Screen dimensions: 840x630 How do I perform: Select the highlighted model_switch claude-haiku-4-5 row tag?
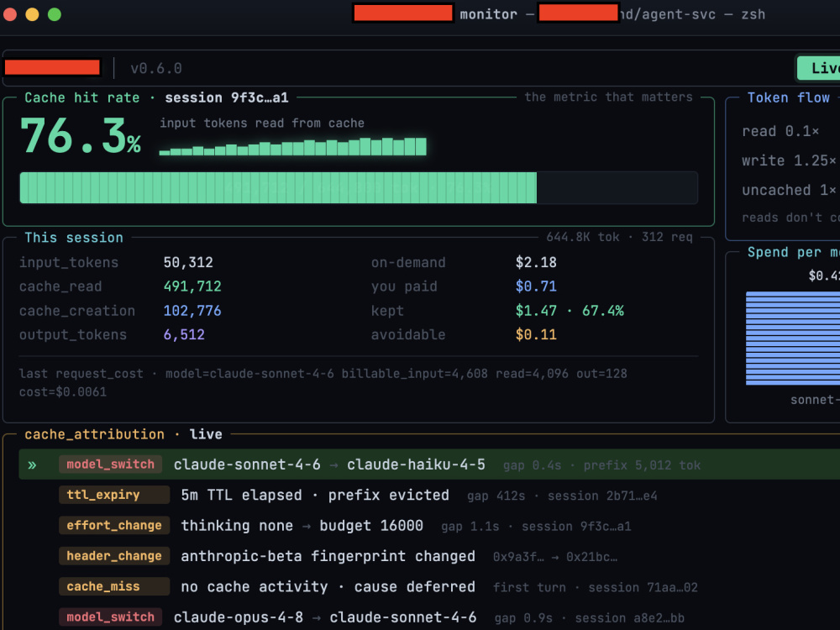[x=110, y=465]
